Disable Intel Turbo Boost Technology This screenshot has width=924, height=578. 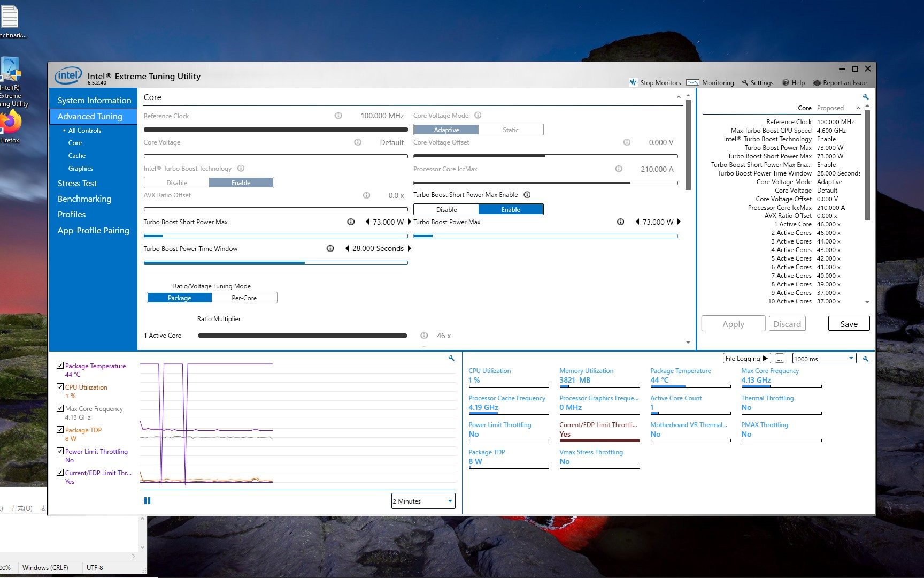176,182
